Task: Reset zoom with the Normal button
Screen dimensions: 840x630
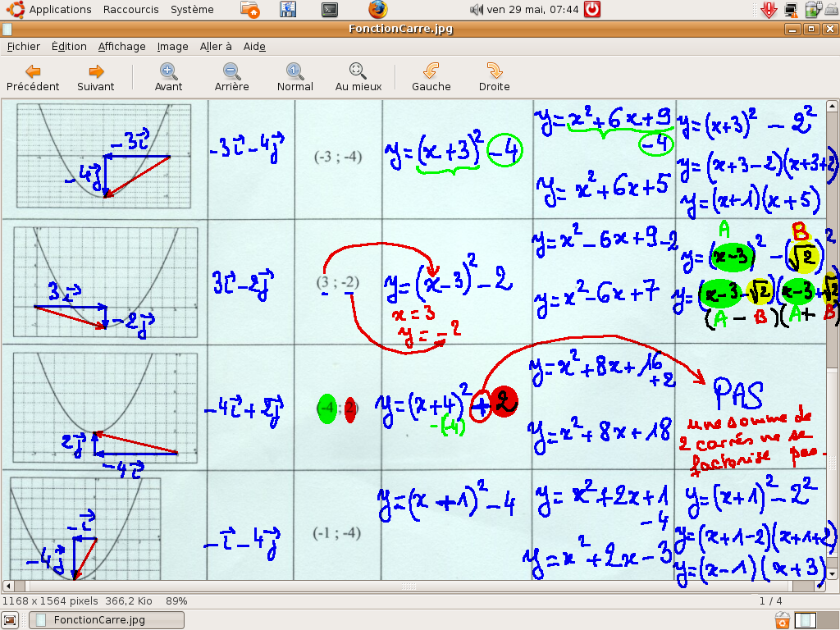Action: tap(294, 77)
